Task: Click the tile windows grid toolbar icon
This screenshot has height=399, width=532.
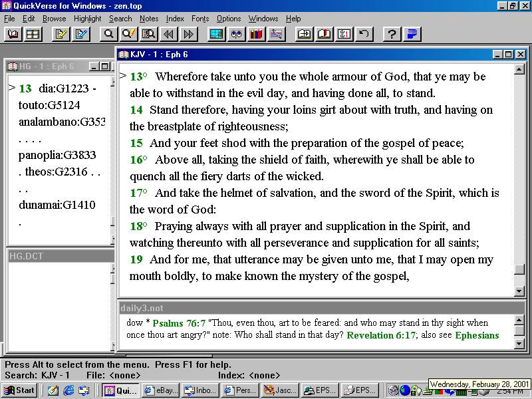Action: pos(33,34)
